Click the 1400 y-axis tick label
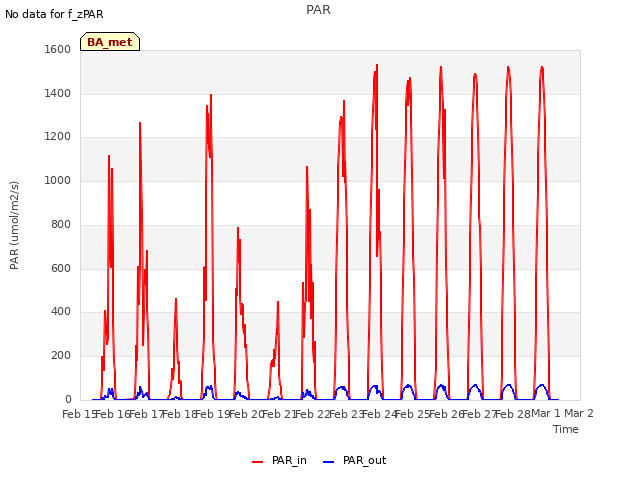 tap(58, 93)
